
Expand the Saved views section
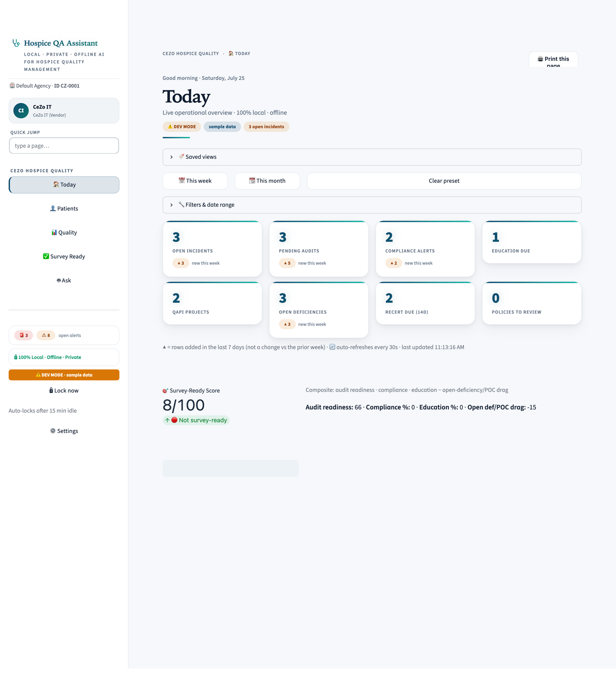[x=372, y=157]
